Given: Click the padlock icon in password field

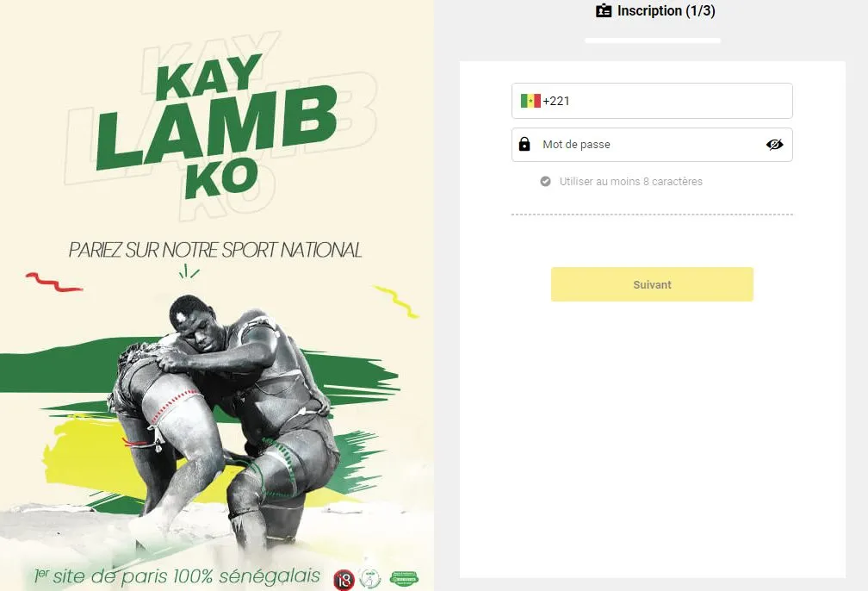Looking at the screenshot, I should pos(524,144).
